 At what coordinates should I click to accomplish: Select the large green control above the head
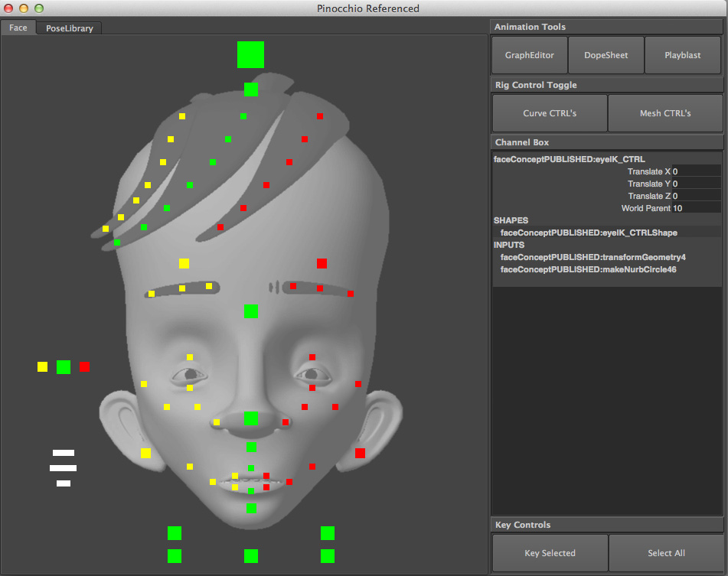click(251, 55)
